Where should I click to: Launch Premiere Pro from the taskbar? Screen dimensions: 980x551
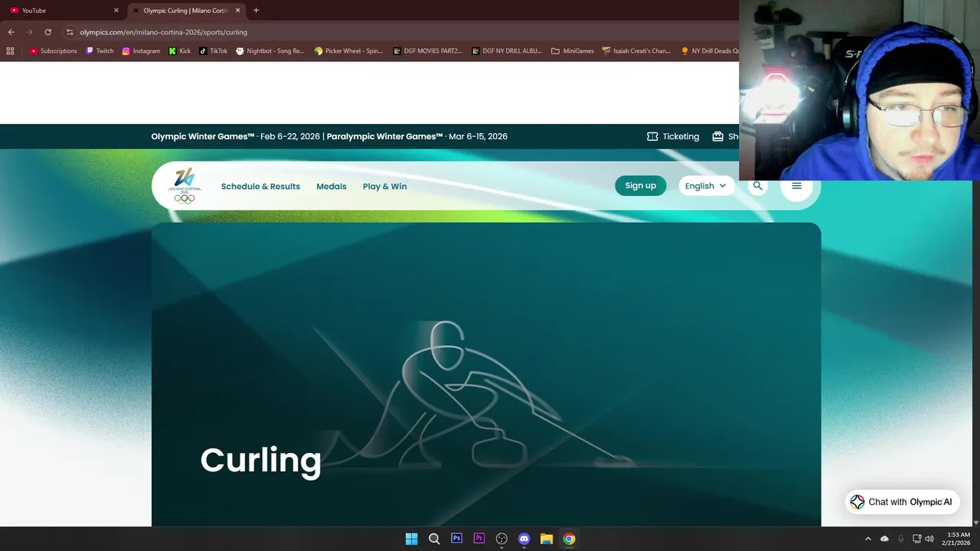[x=479, y=539]
